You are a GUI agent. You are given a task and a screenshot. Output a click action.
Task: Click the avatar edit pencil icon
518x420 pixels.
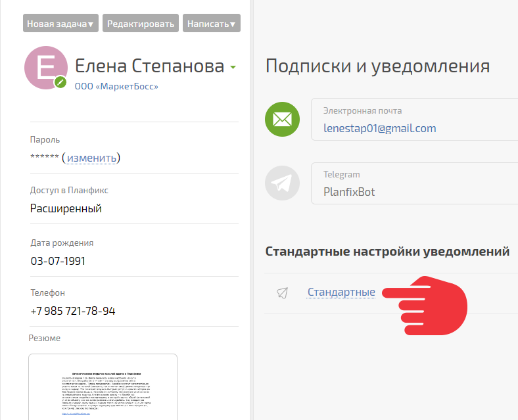pyautogui.click(x=60, y=83)
